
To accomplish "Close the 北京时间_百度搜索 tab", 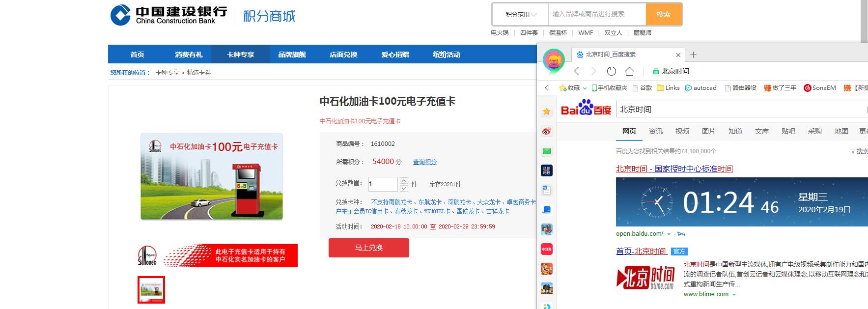I will point(678,55).
